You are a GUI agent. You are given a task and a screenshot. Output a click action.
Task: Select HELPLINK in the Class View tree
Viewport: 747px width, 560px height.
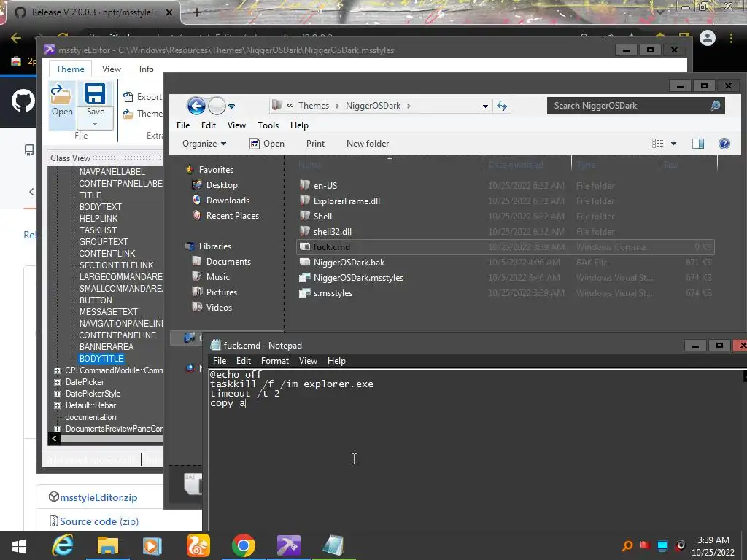click(x=98, y=219)
